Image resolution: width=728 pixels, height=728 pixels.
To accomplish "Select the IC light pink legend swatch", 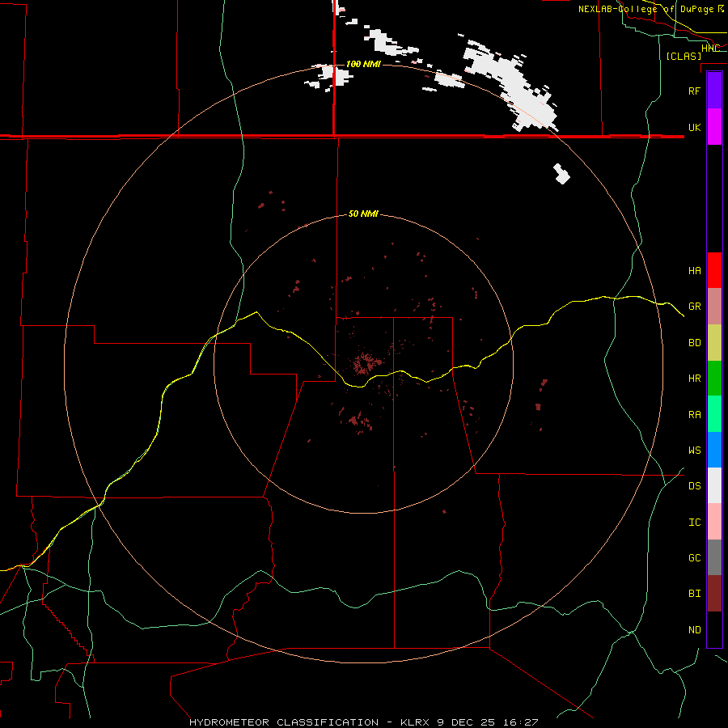I will coord(714,522).
